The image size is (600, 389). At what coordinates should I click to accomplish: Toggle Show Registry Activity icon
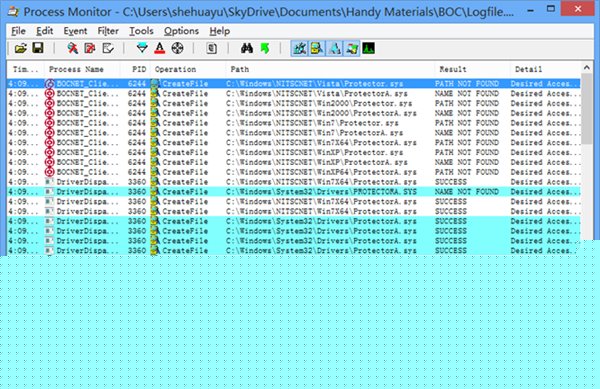[299, 49]
